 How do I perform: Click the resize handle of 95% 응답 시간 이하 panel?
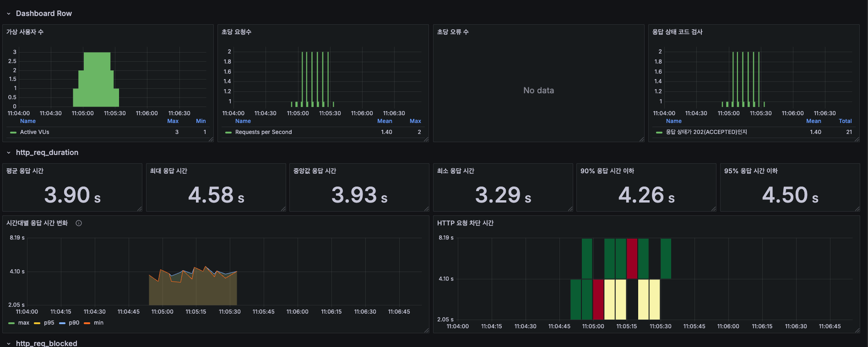(857, 209)
